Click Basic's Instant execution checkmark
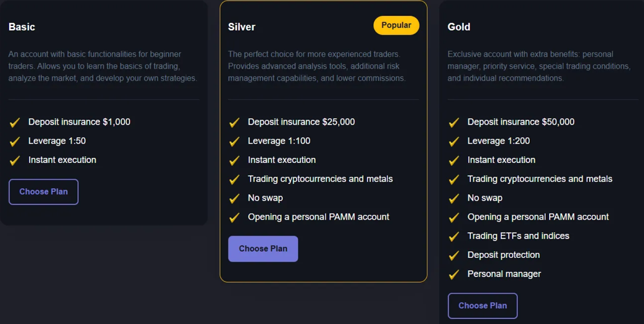Image resolution: width=644 pixels, height=324 pixels. (15, 160)
